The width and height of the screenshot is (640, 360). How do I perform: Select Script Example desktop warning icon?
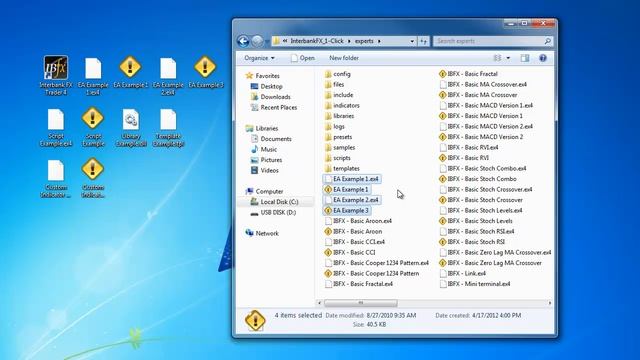[93, 127]
